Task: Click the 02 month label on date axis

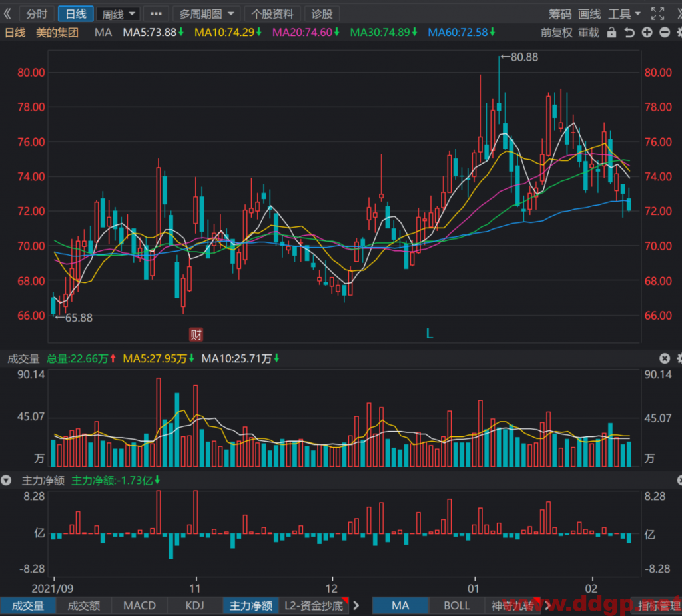Action: coord(591,589)
